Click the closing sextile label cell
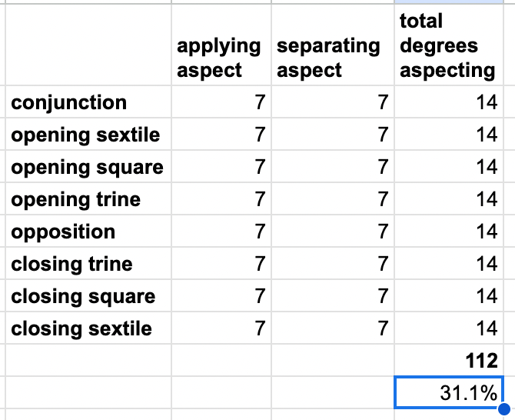Viewport: 515px width, 420px height. [89, 328]
